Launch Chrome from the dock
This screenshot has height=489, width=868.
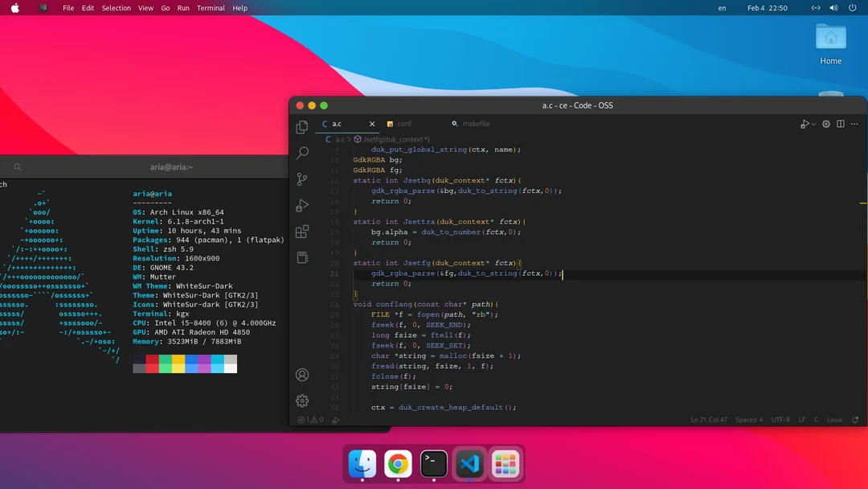click(x=397, y=463)
